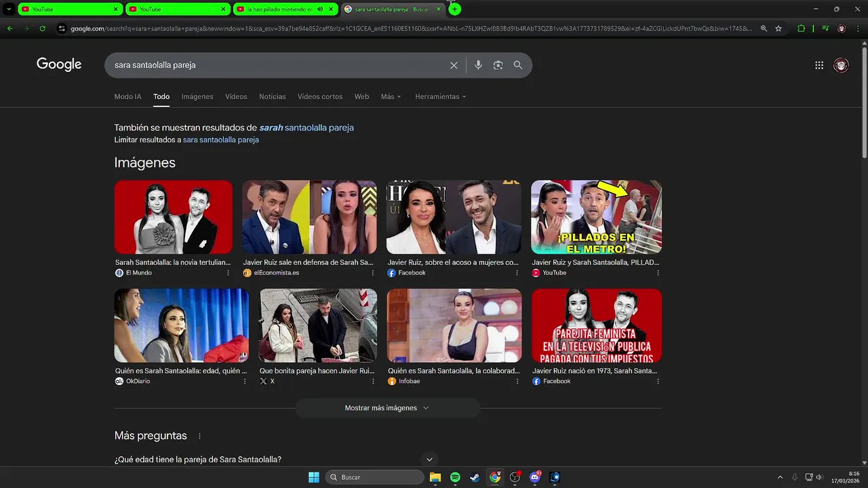Select the Vídeos cortos tab
The height and width of the screenshot is (488, 868).
[x=320, y=96]
